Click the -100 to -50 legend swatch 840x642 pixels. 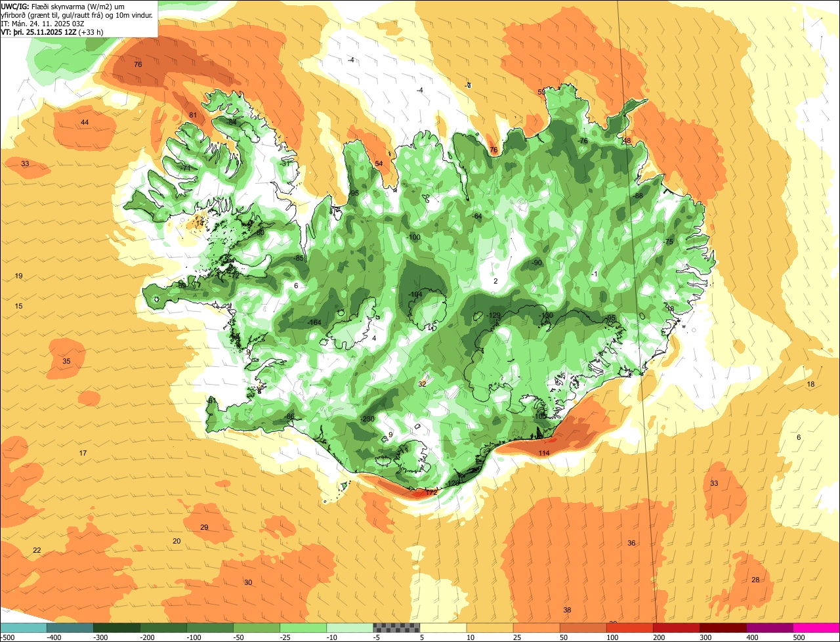click(x=209, y=628)
